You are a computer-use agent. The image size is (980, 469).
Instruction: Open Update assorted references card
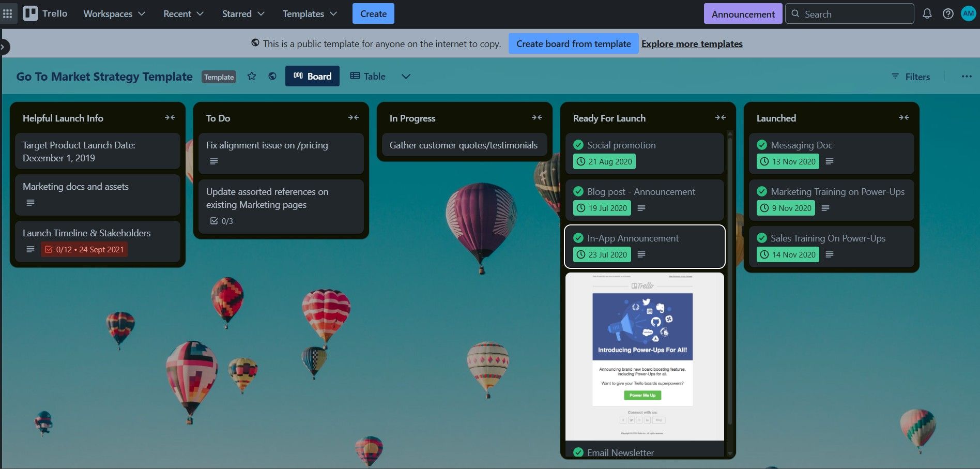[281, 206]
